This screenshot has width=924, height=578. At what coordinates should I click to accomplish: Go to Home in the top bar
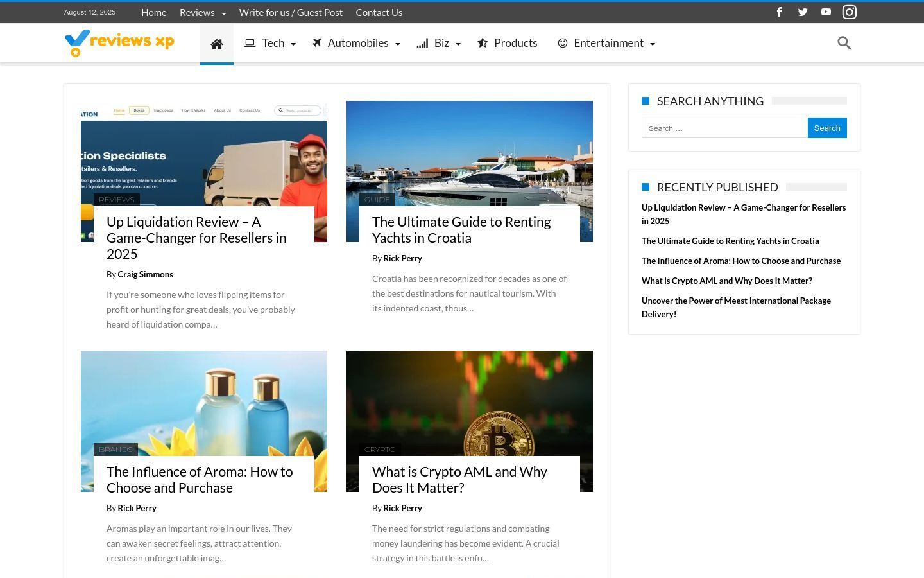[154, 12]
